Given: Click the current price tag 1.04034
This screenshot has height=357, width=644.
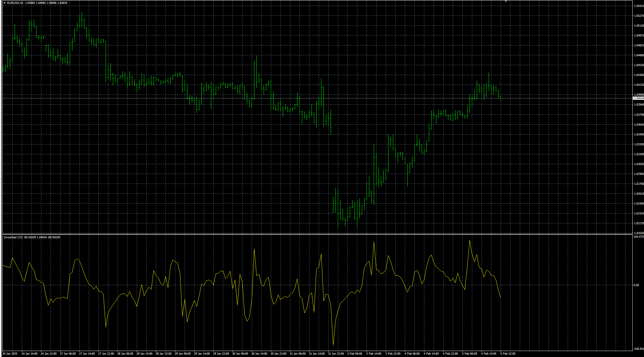Looking at the screenshot, I should [639, 98].
